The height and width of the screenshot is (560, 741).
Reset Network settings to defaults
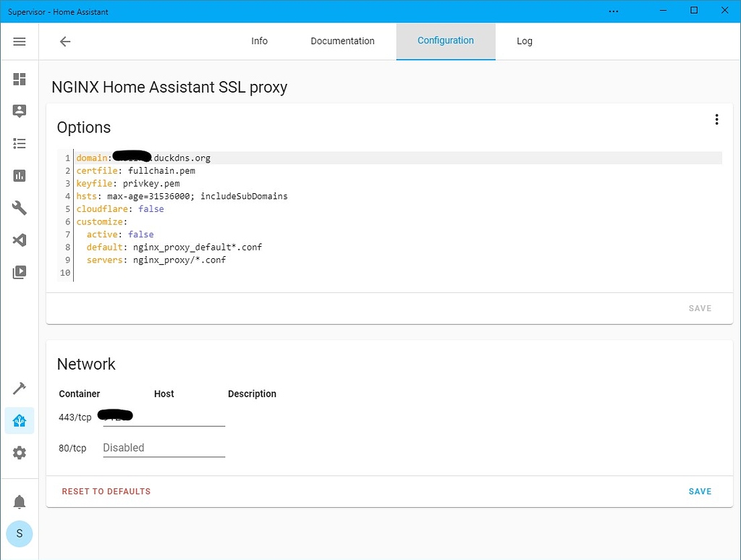106,491
